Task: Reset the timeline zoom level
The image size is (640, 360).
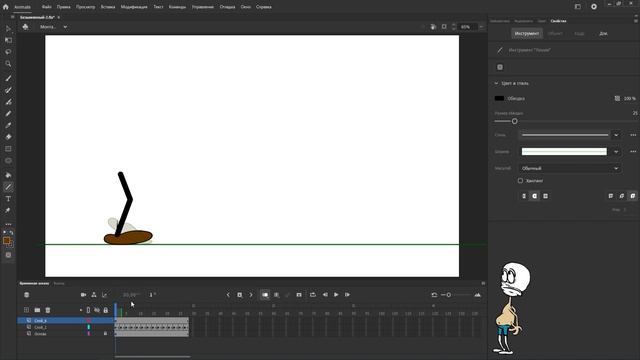Action: pyautogui.click(x=434, y=295)
